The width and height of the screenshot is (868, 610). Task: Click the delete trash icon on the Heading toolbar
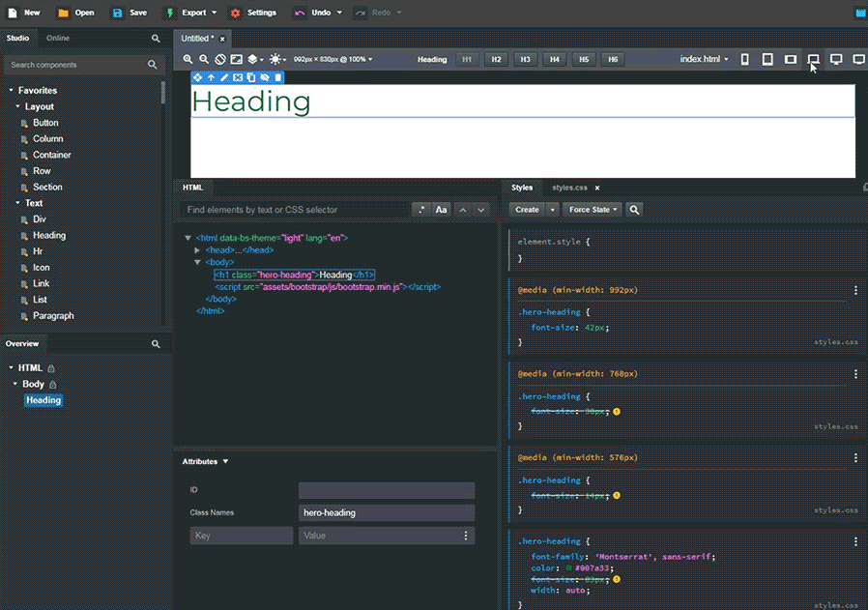coord(278,77)
